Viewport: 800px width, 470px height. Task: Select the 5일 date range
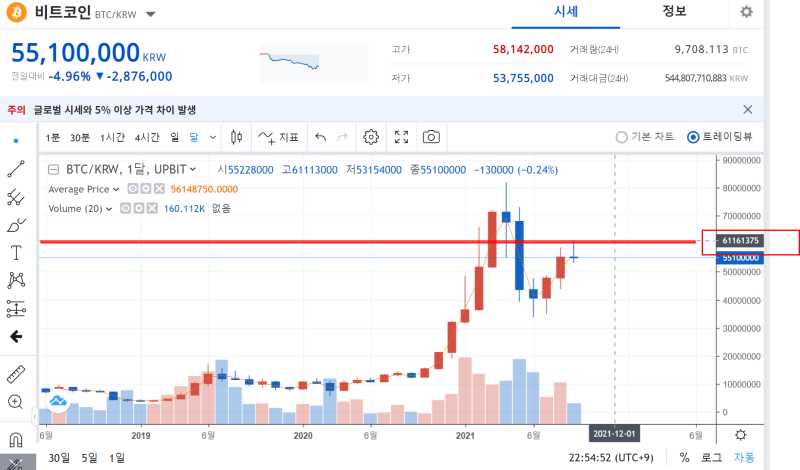(89, 458)
